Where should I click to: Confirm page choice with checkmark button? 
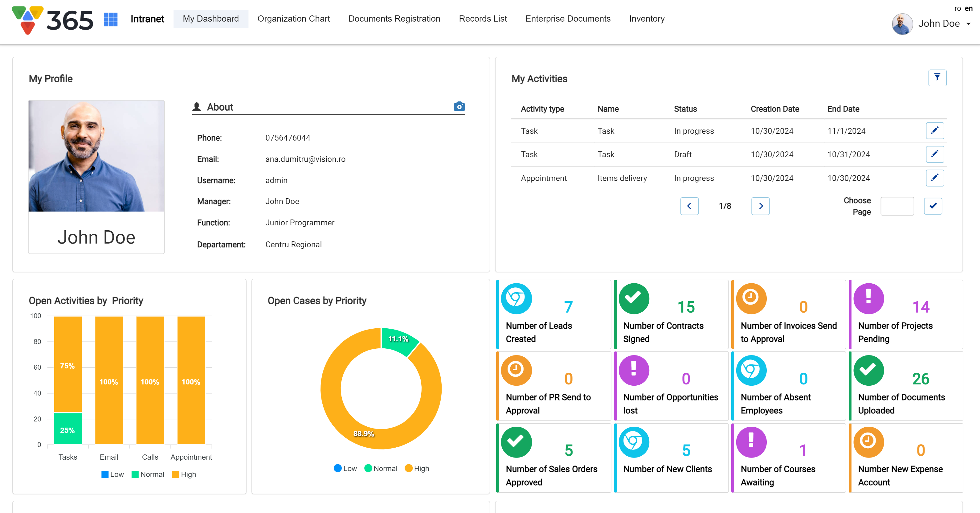tap(933, 206)
